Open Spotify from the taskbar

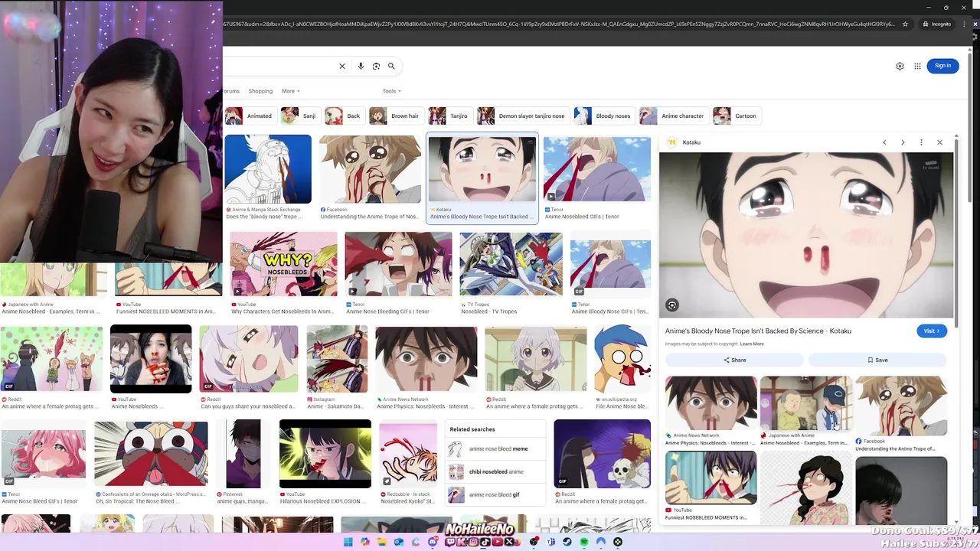(584, 542)
